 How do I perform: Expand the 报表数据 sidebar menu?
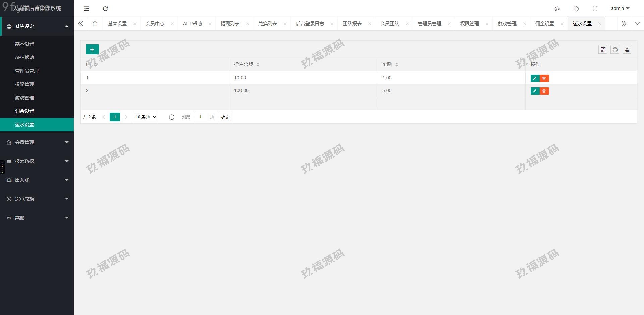point(37,161)
